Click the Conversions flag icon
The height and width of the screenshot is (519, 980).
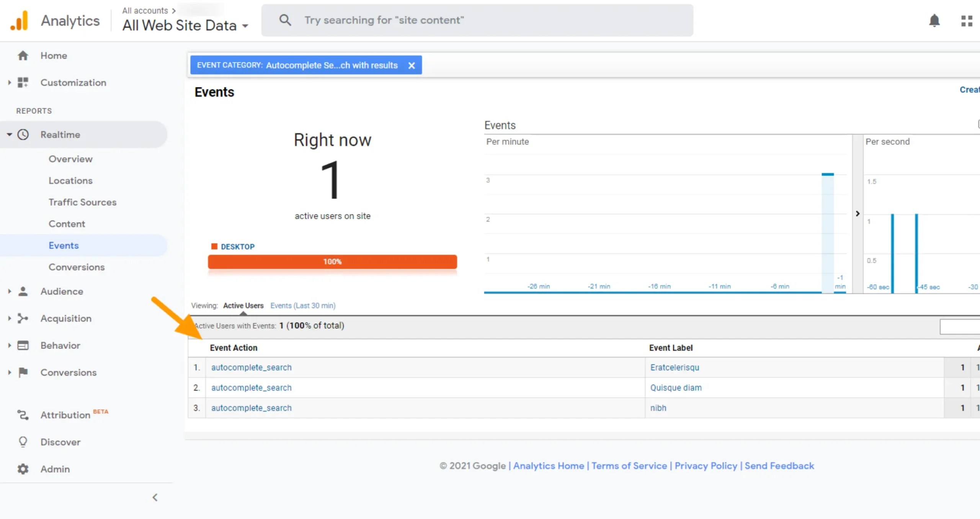coord(23,372)
